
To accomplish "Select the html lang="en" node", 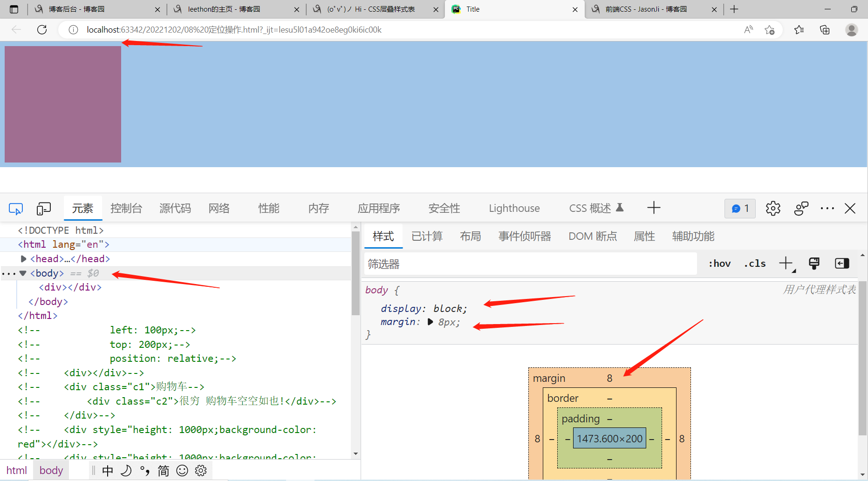I will (x=64, y=244).
